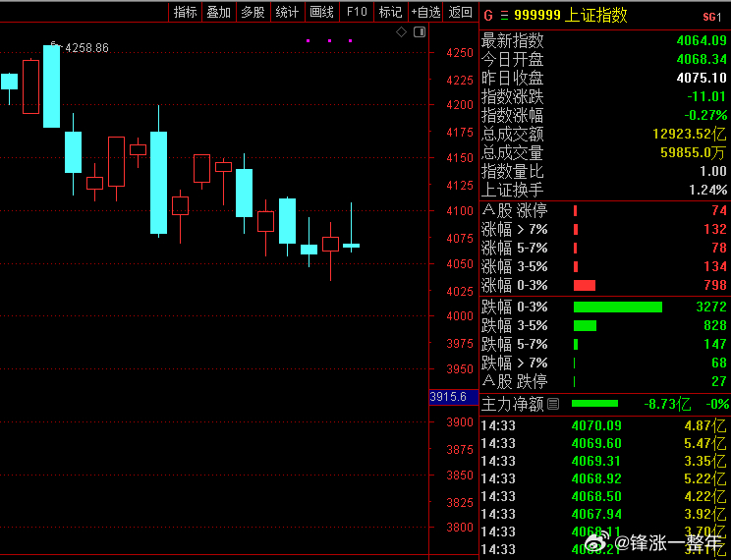Click the 主力净额 detail list icon
The image size is (731, 560).
[x=553, y=404]
